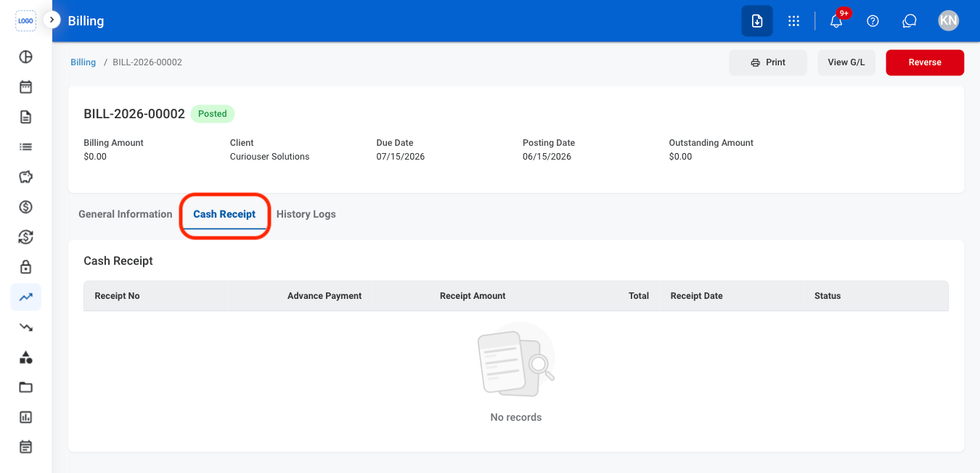Image resolution: width=980 pixels, height=473 pixels.
Task: Click the BILL-2026-00002 heading text
Action: (134, 114)
